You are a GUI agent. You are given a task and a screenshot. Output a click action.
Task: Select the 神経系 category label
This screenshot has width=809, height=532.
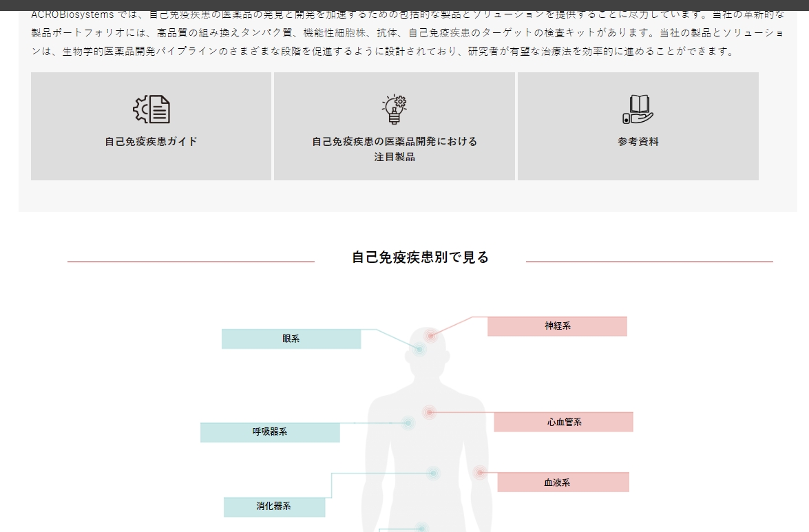point(557,326)
